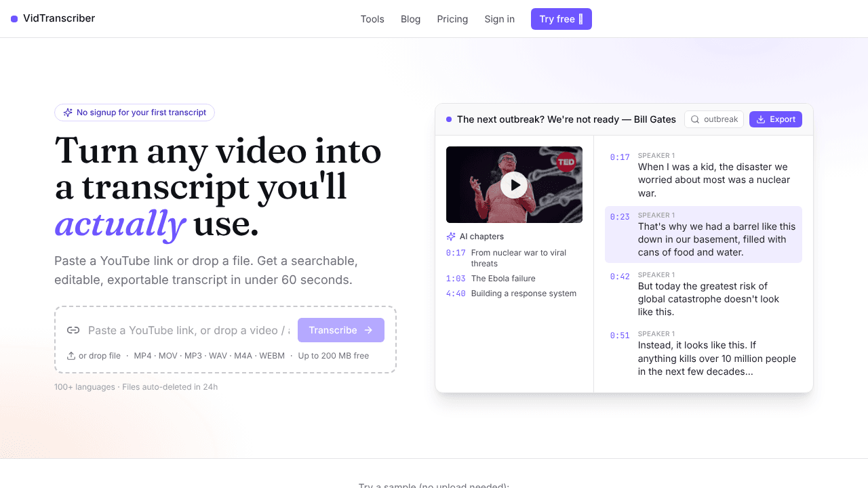Click the arrow icon on Transcribe
This screenshot has width=868, height=488.
point(368,330)
